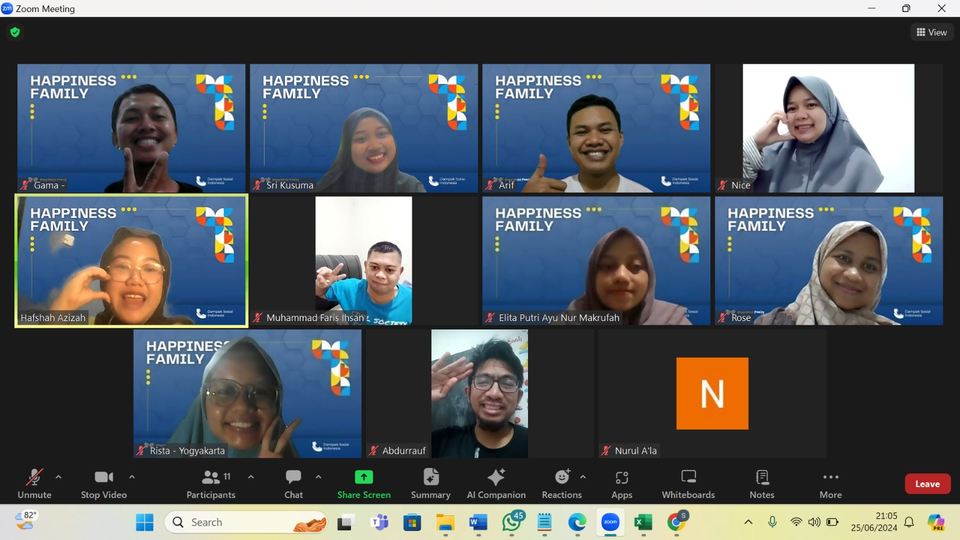This screenshot has width=960, height=540.
Task: Open WhatsApp from the taskbar
Action: pyautogui.click(x=513, y=522)
